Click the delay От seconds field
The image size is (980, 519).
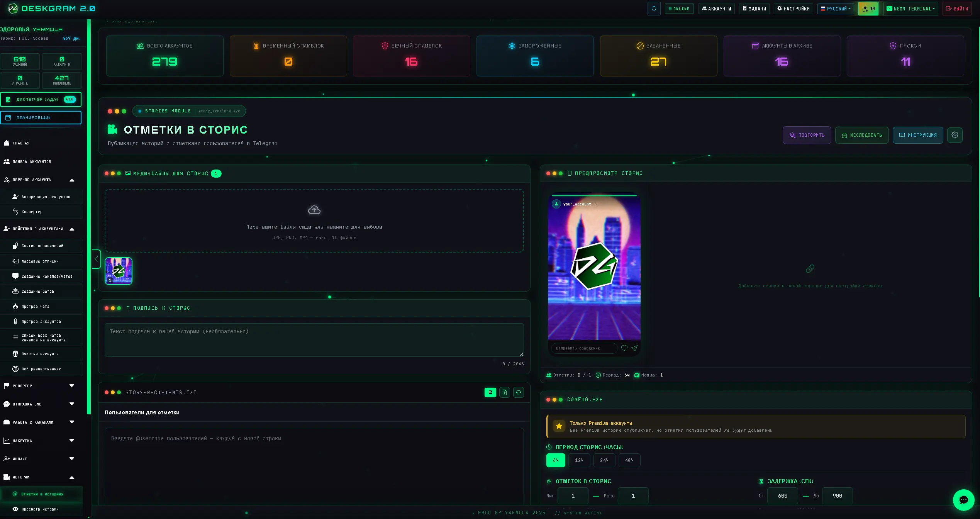tap(783, 496)
